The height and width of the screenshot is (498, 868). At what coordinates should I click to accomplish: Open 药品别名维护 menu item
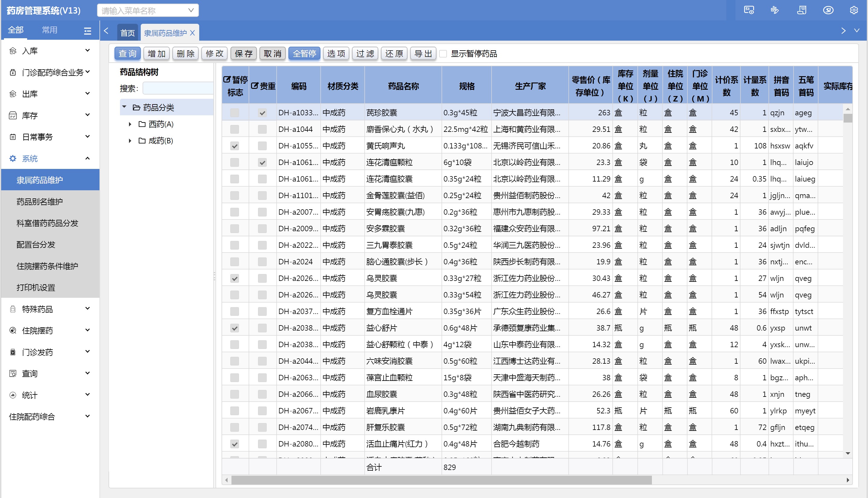pyautogui.click(x=40, y=201)
